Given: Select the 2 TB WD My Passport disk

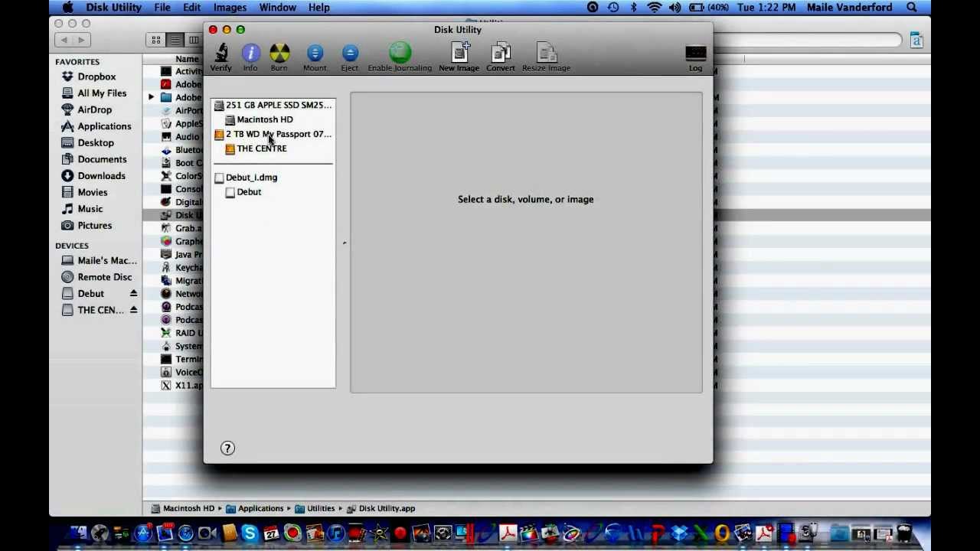Looking at the screenshot, I should pyautogui.click(x=273, y=134).
